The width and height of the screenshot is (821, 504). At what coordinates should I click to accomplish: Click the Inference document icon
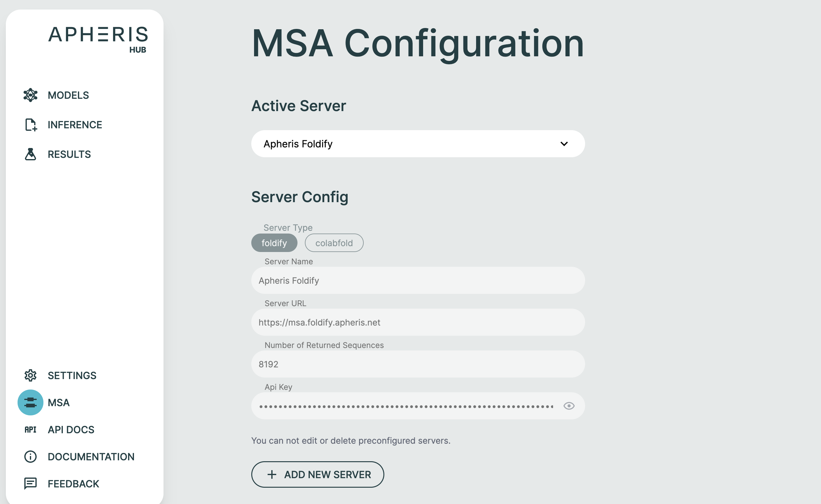[x=30, y=125]
